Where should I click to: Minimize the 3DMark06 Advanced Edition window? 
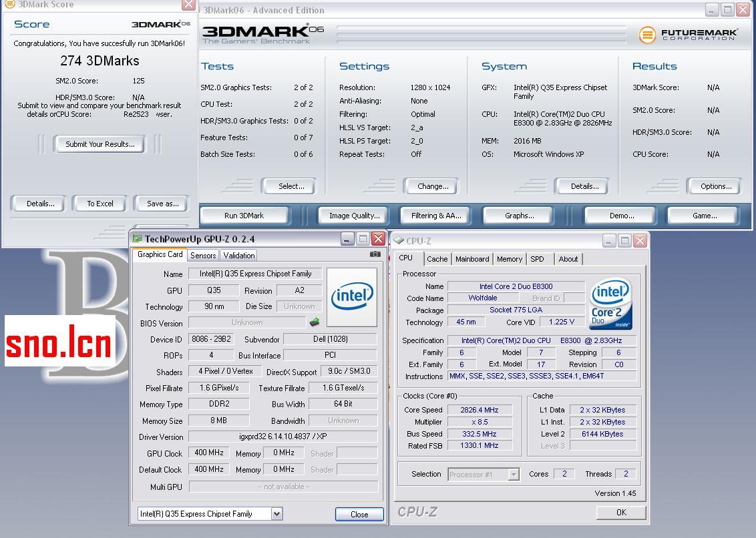tap(712, 9)
